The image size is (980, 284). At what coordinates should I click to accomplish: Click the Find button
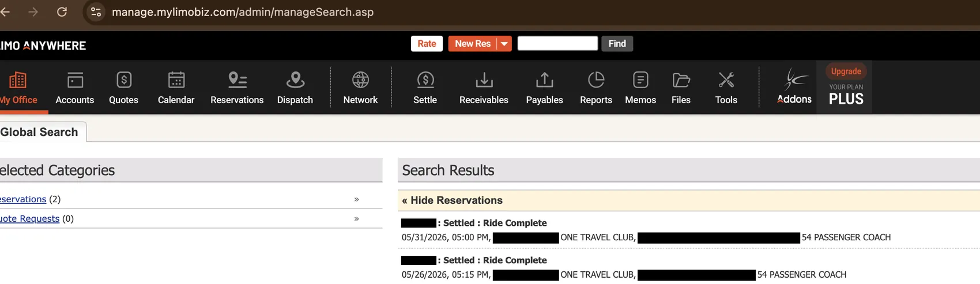coord(617,44)
